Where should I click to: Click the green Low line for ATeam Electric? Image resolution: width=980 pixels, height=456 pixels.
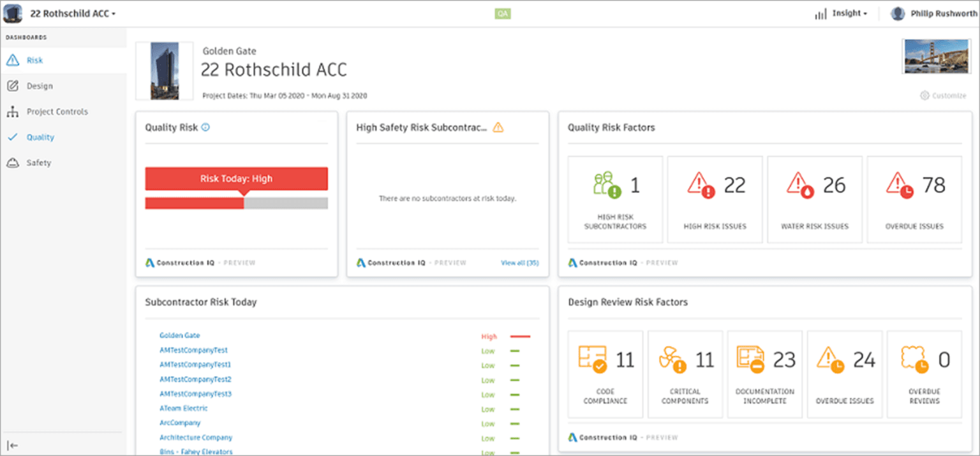point(516,409)
